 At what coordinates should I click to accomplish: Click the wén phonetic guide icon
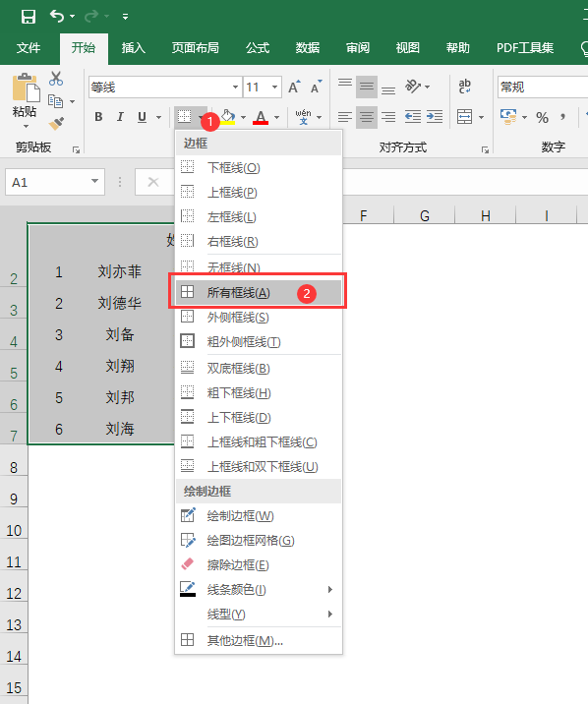point(304,117)
